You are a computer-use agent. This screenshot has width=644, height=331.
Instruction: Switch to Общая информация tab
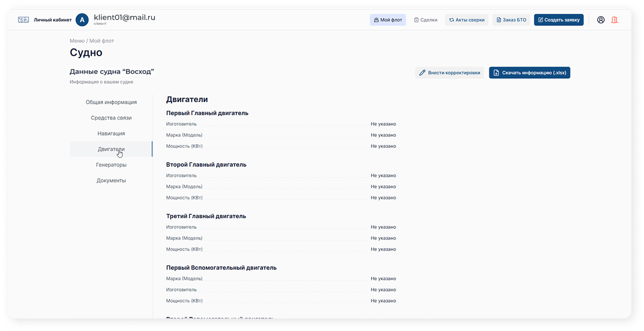111,102
